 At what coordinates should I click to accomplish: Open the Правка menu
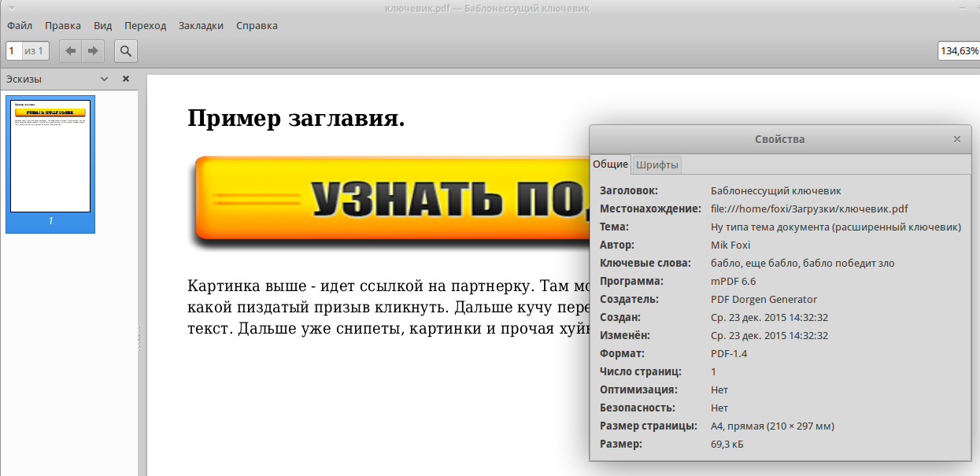pos(62,25)
